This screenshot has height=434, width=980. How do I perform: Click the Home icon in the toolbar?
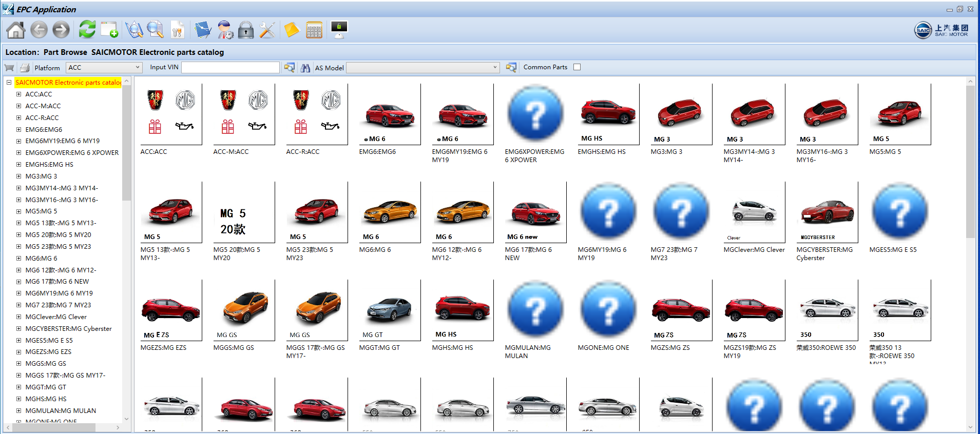point(15,30)
